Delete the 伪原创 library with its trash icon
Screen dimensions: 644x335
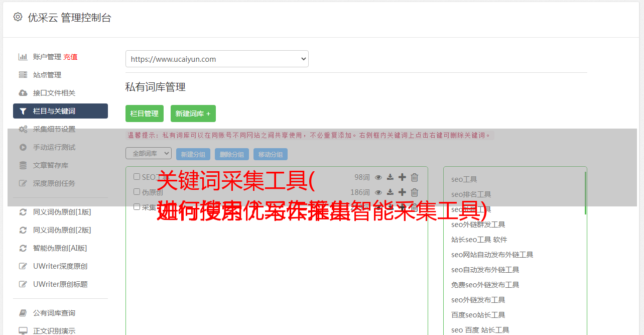(x=415, y=192)
